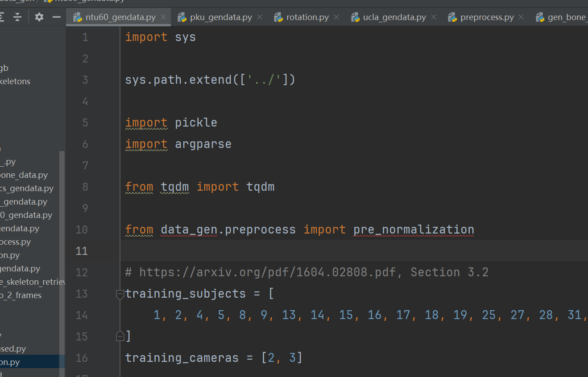Hide the project tool window via minus icon
Screen dimensions: 588x377
pos(57,16)
